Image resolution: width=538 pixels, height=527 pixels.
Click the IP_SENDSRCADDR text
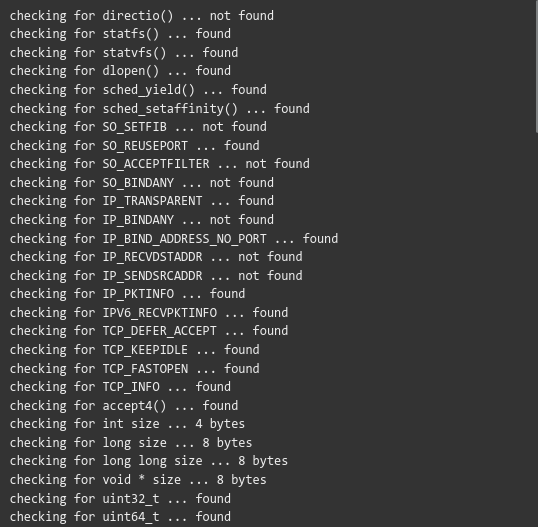(152, 276)
